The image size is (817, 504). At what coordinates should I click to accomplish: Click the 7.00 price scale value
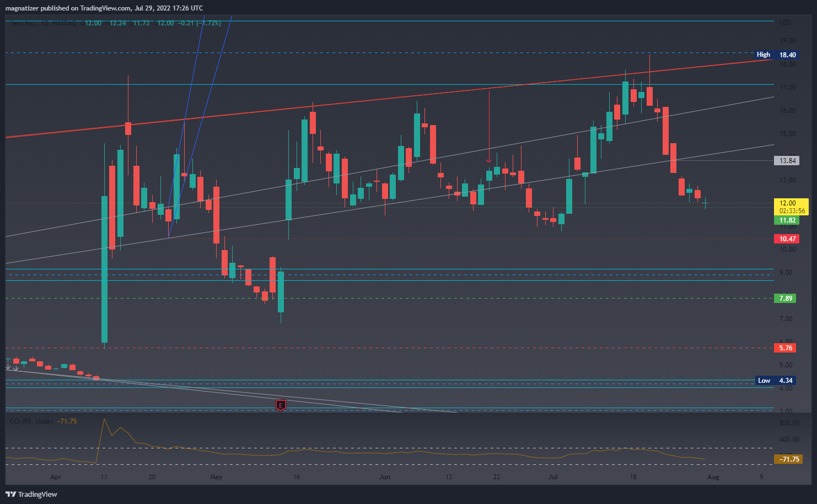coord(786,319)
